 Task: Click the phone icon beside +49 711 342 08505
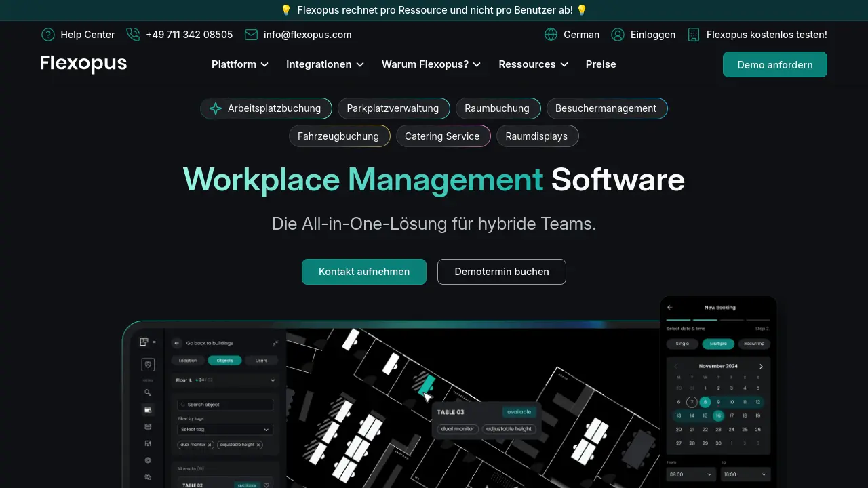pyautogui.click(x=133, y=35)
